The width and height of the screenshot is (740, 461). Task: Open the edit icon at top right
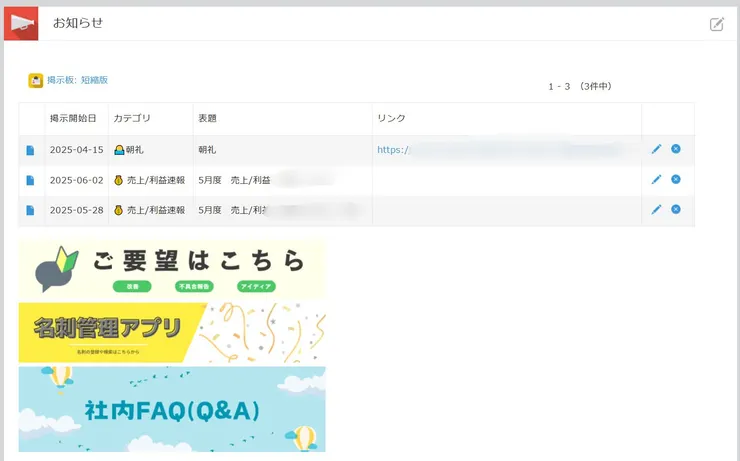pyautogui.click(x=716, y=24)
